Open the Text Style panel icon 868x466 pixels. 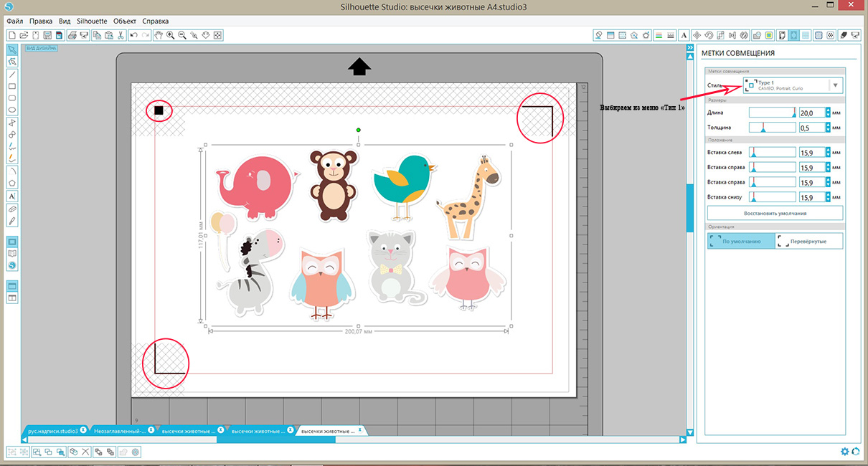pos(684,35)
